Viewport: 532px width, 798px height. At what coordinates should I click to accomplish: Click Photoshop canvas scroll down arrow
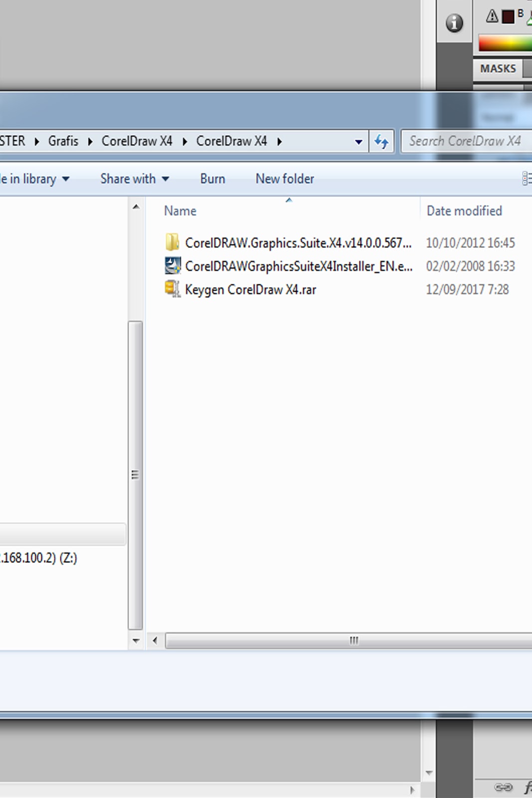coord(429,773)
